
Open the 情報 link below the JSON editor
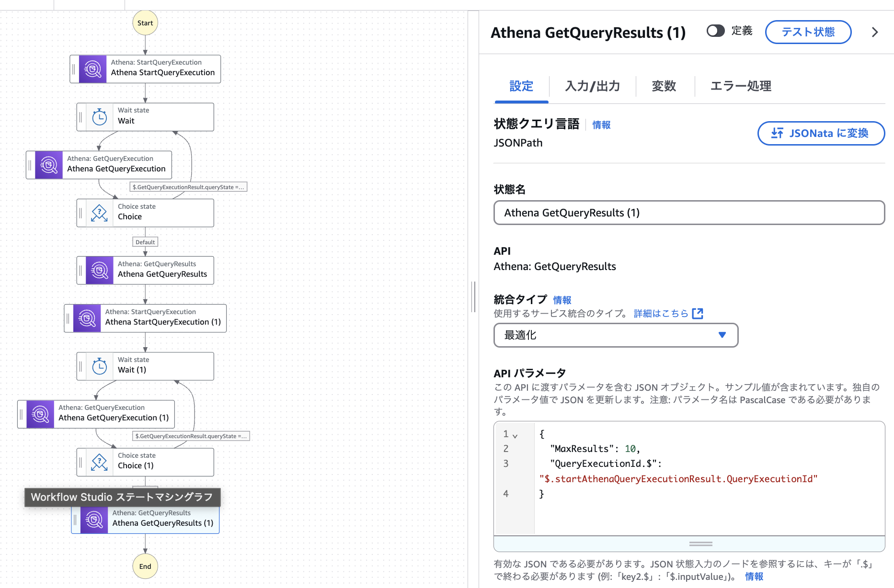[x=754, y=577]
